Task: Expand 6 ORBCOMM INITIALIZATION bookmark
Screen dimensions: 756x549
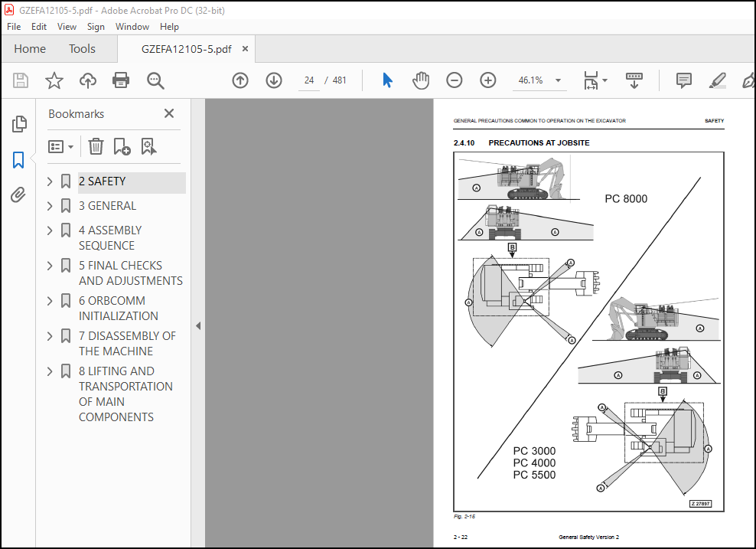Action: point(50,301)
